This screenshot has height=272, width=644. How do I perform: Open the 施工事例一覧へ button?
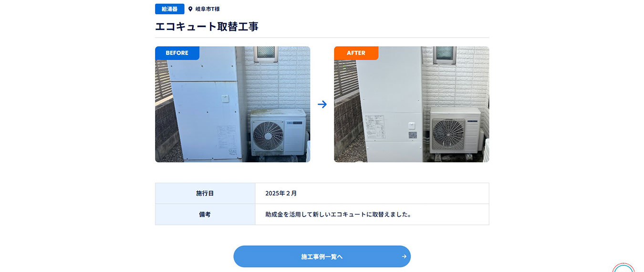pos(322,256)
